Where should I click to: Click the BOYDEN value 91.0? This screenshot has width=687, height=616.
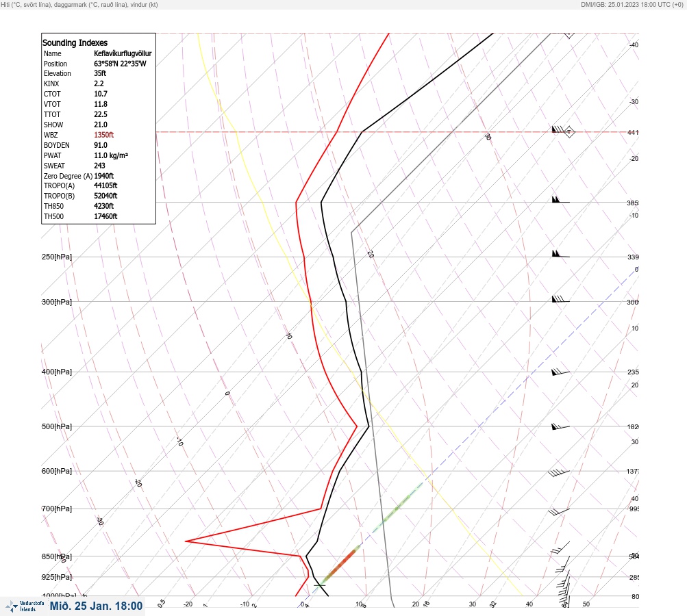[100, 145]
